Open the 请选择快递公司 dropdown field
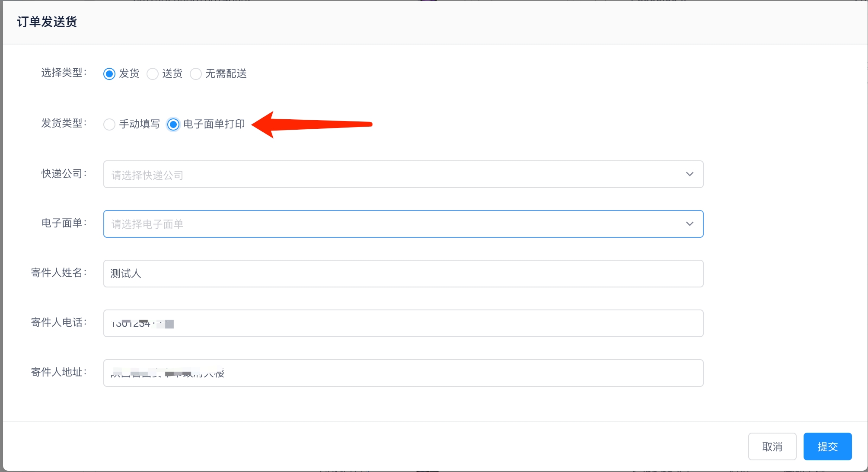The image size is (868, 472). coord(389,174)
